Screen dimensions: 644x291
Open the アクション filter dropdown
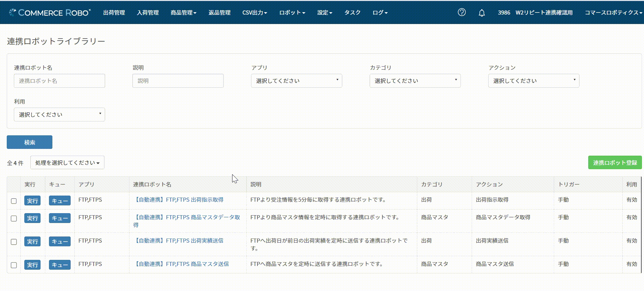(534, 81)
